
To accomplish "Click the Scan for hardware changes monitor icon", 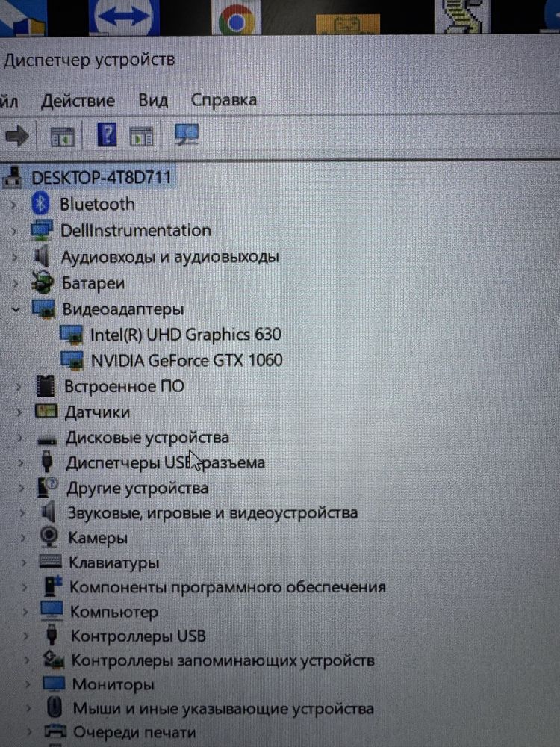I will coord(187,134).
